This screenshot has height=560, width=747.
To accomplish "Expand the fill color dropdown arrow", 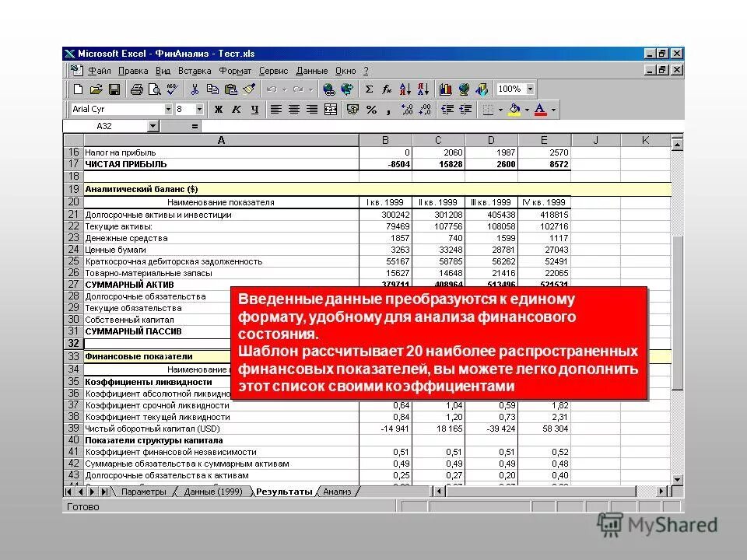I will click(527, 110).
